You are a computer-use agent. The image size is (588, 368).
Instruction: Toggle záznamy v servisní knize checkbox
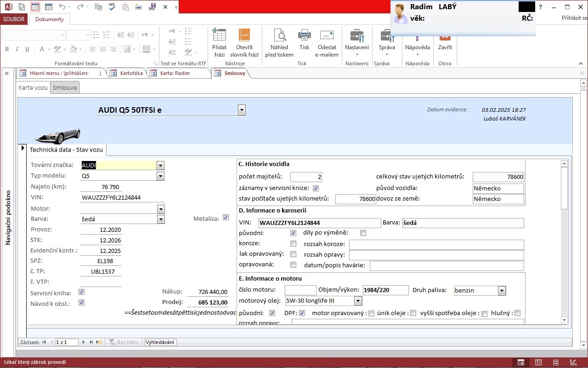(316, 188)
